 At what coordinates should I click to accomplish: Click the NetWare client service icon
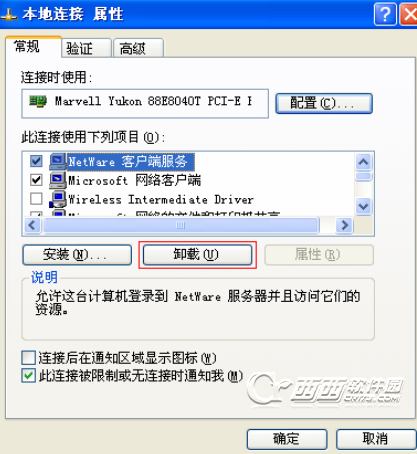click(x=58, y=162)
